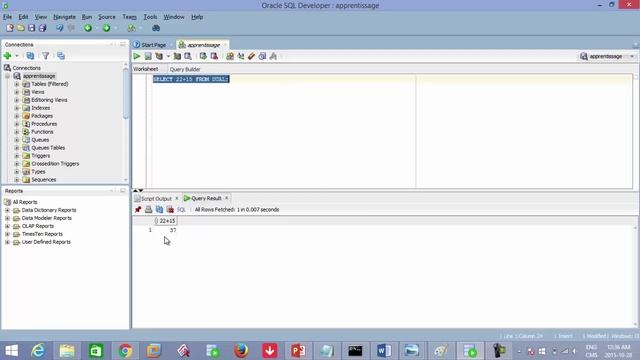This screenshot has width=640, height=360.
Task: Open Firefox from the taskbar
Action: pos(241,351)
